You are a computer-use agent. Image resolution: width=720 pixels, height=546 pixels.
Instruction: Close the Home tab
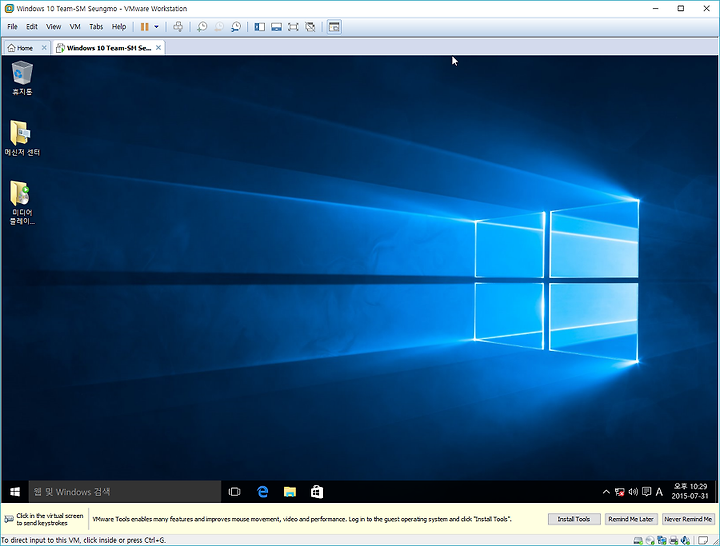(x=44, y=48)
